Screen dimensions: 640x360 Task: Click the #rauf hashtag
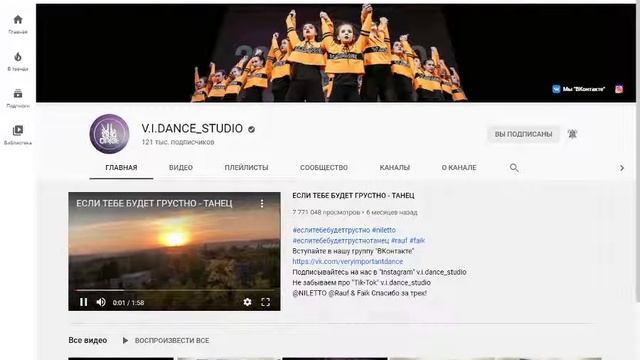pos(399,240)
